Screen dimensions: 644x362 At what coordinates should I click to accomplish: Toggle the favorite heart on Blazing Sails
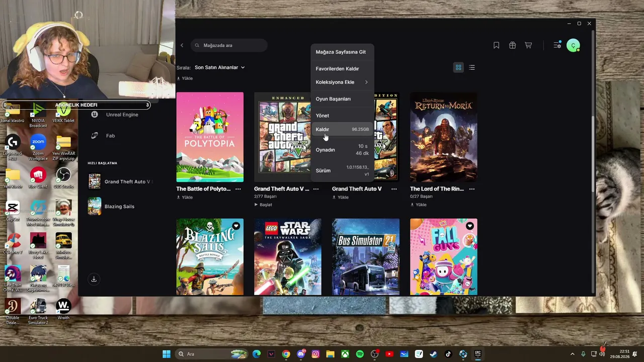[236, 226]
